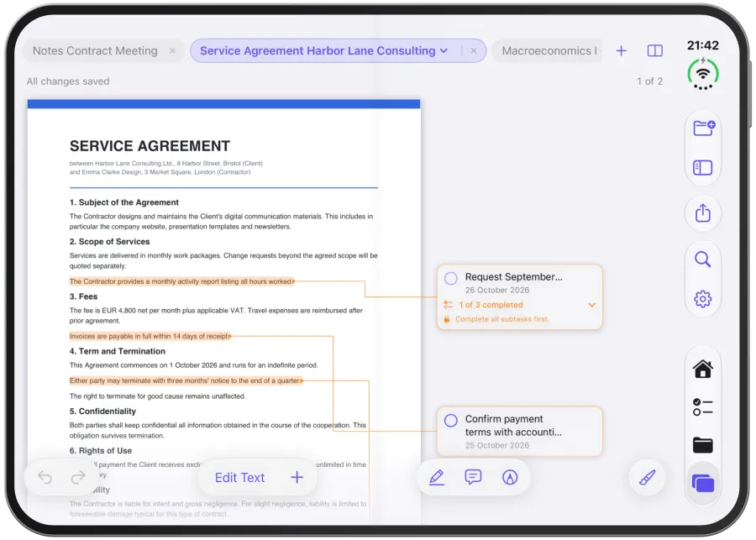Select the stacked documents icon

point(702,483)
